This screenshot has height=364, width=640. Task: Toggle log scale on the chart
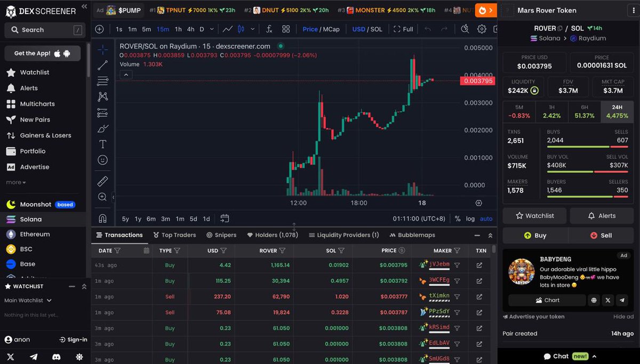[x=470, y=219]
